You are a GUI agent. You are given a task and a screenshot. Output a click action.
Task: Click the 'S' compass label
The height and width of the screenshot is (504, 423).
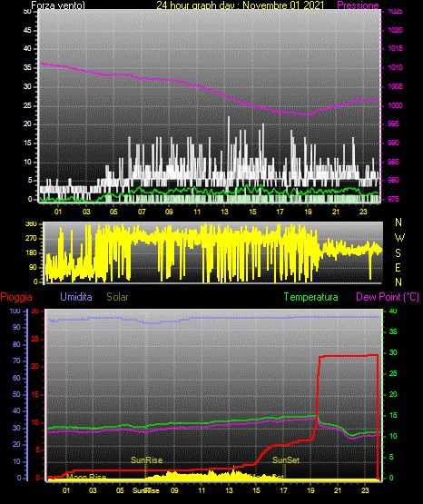tap(398, 253)
